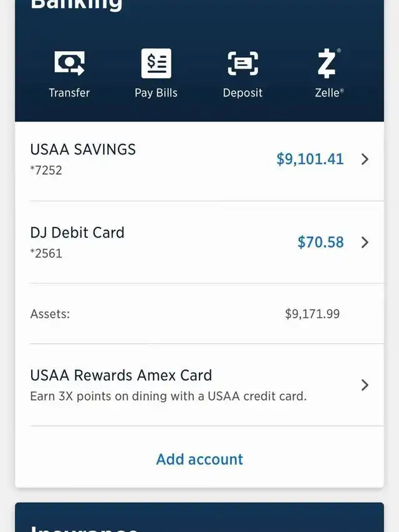Open the Zelle icon
This screenshot has height=532, width=399.
pos(327,63)
